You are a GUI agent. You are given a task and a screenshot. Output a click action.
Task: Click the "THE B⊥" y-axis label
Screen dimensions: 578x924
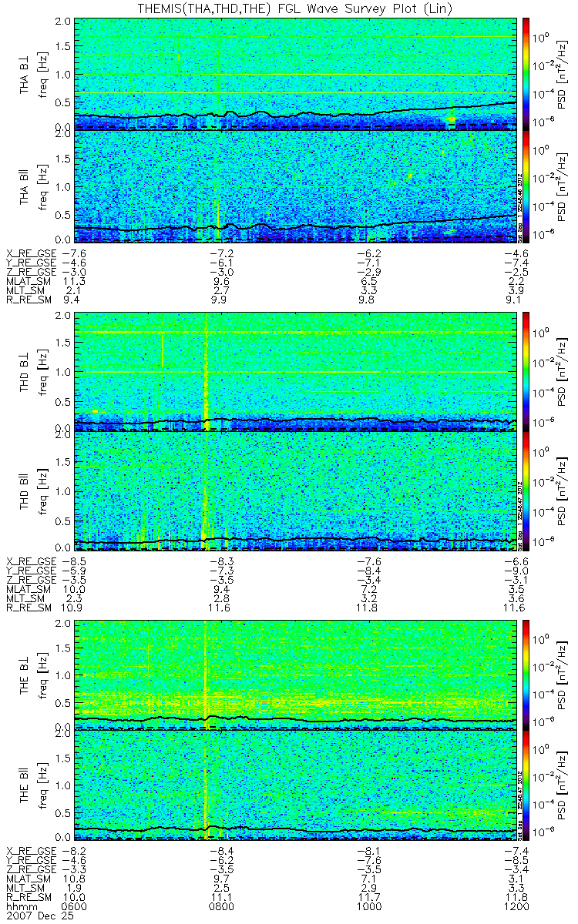(25, 674)
